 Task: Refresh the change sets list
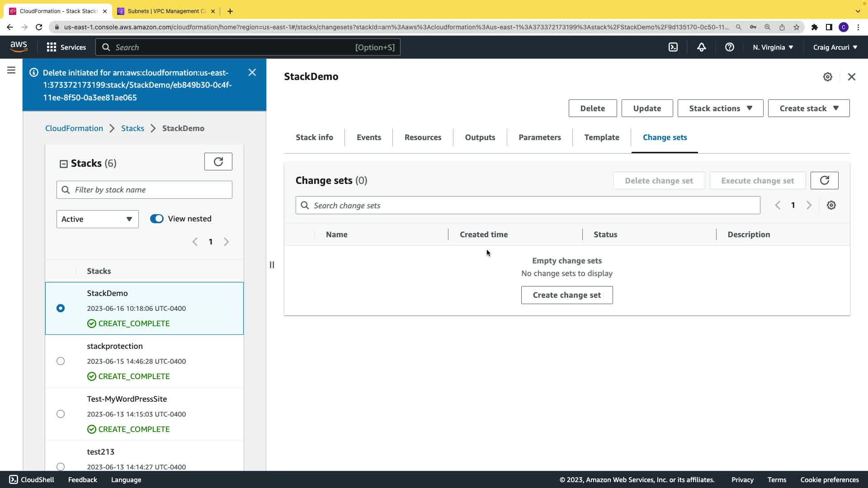pos(824,180)
